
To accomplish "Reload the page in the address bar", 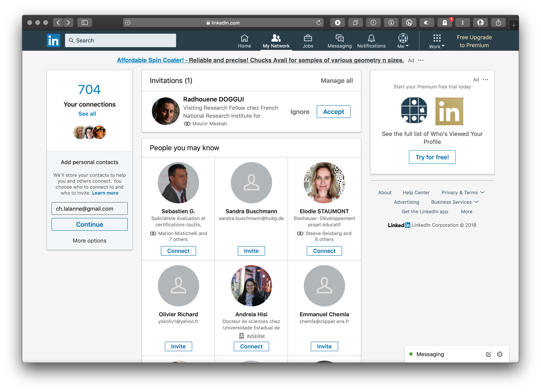I will point(319,23).
